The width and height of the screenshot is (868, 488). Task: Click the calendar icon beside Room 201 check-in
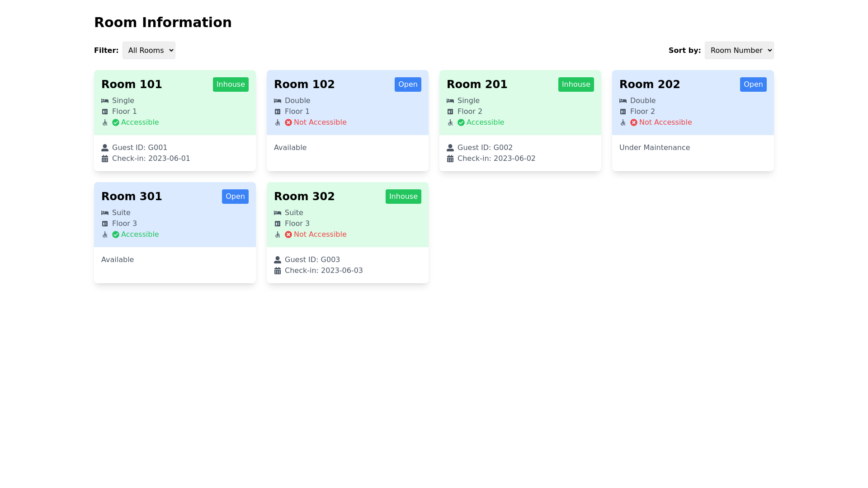[450, 158]
